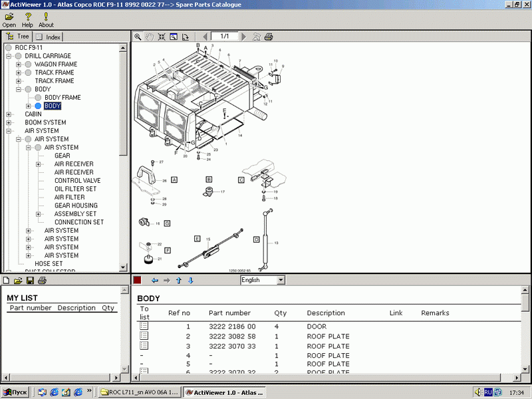Click the Пуск start button
The height and width of the screenshot is (399, 532).
click(x=16, y=392)
